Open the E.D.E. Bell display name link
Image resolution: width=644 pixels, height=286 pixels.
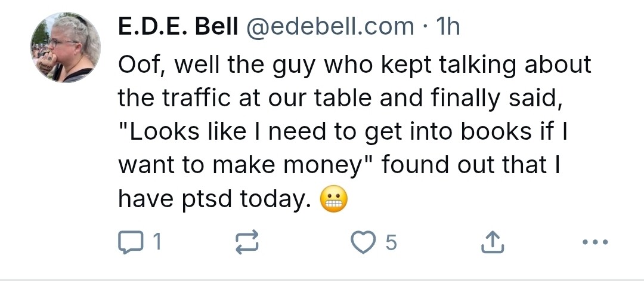[x=178, y=27]
